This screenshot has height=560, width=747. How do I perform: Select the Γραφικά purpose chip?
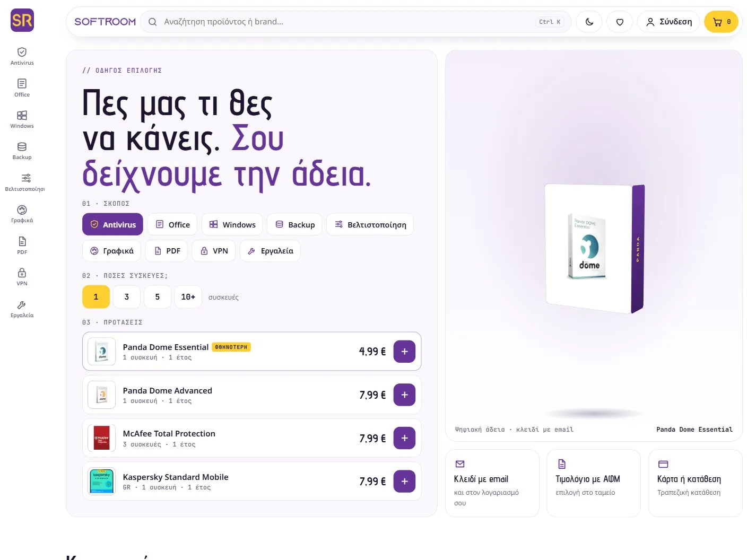(111, 250)
